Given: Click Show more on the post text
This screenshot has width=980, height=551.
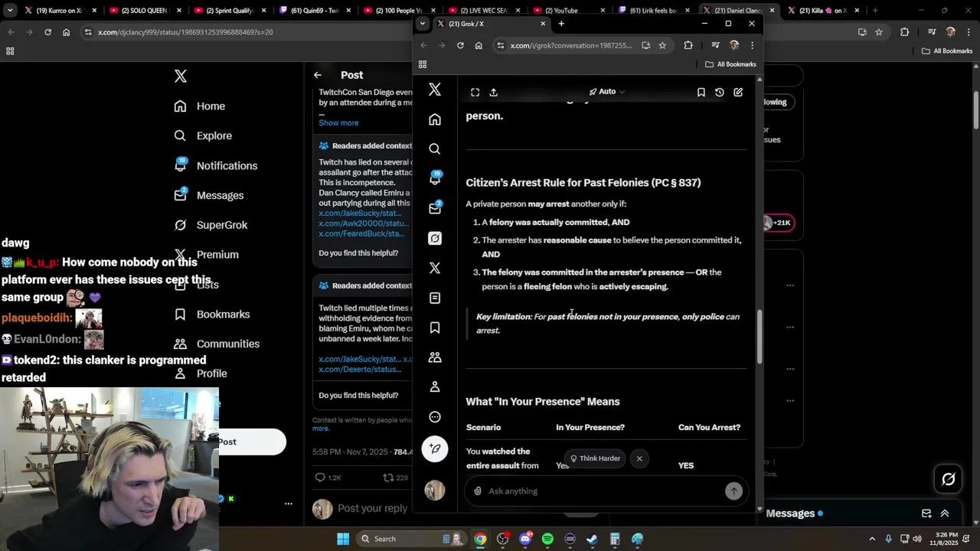Looking at the screenshot, I should 338,122.
